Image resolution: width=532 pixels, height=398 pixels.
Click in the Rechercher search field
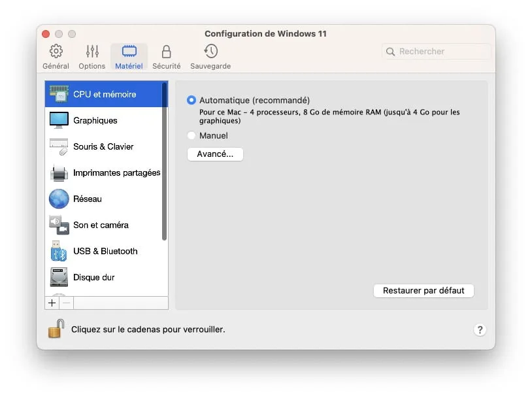[x=437, y=52]
